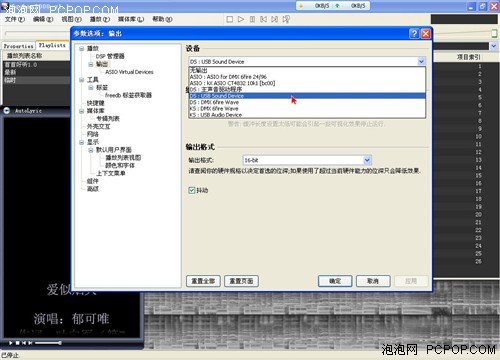Collapse the 标签 tree node
The image size is (500, 360).
tap(91, 87)
